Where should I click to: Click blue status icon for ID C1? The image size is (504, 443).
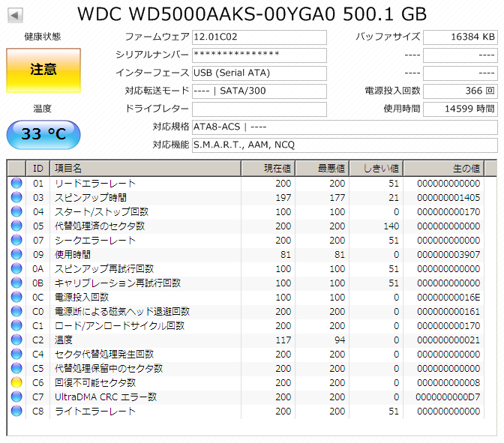click(x=16, y=325)
